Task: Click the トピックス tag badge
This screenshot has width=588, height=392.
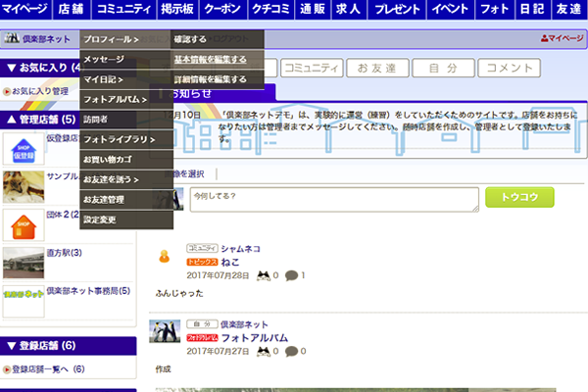Action: [202, 263]
